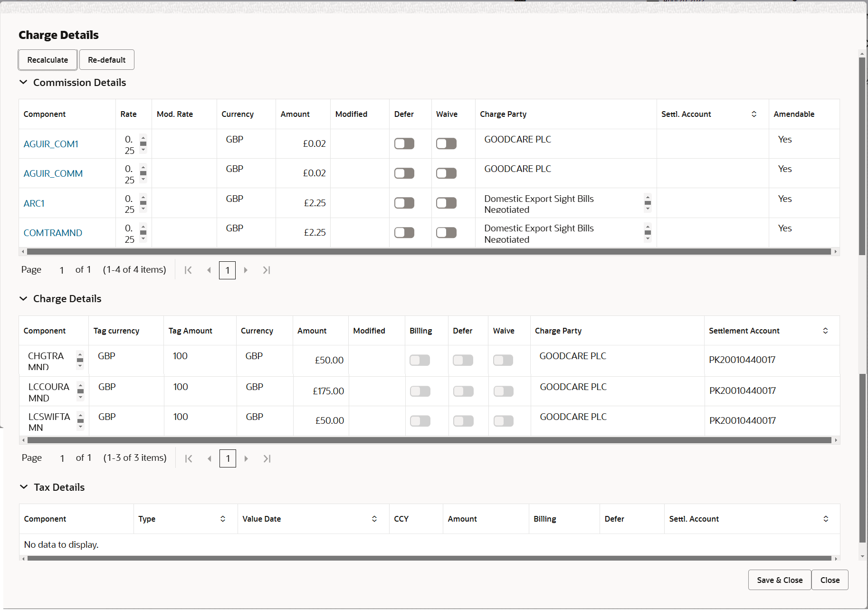The image size is (868, 610).
Task: Collapse the Tax Details section
Action: pos(23,487)
